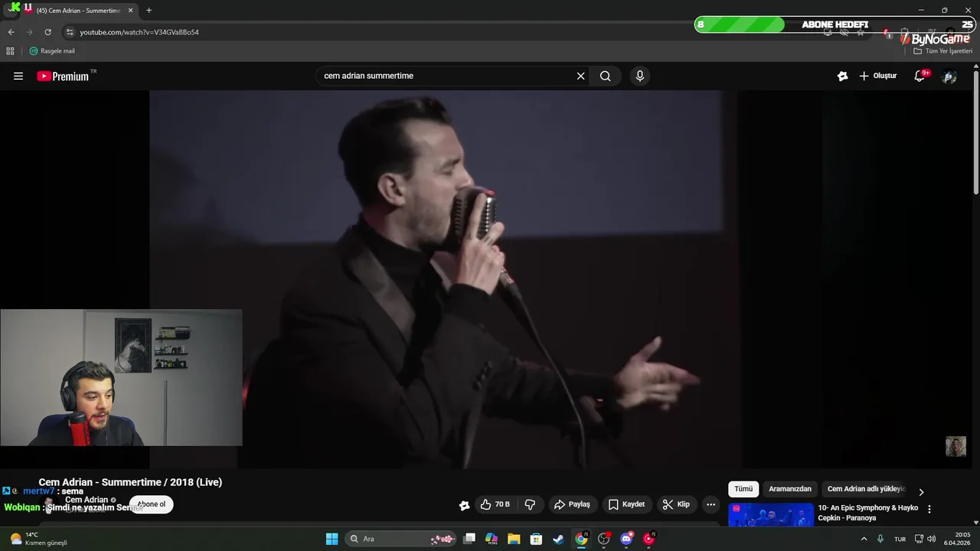Click the magnifier search button
Screen dimensions: 980x551
[x=606, y=76]
